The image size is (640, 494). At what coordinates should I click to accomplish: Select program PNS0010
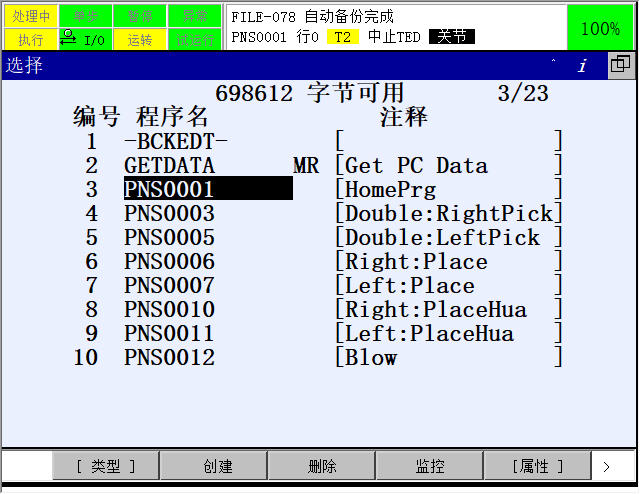pyautogui.click(x=169, y=309)
